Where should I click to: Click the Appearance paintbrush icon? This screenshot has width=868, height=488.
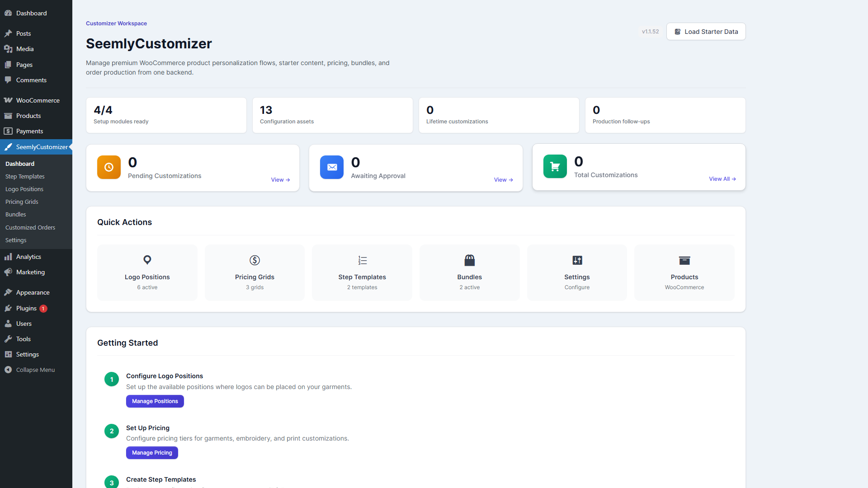point(8,292)
